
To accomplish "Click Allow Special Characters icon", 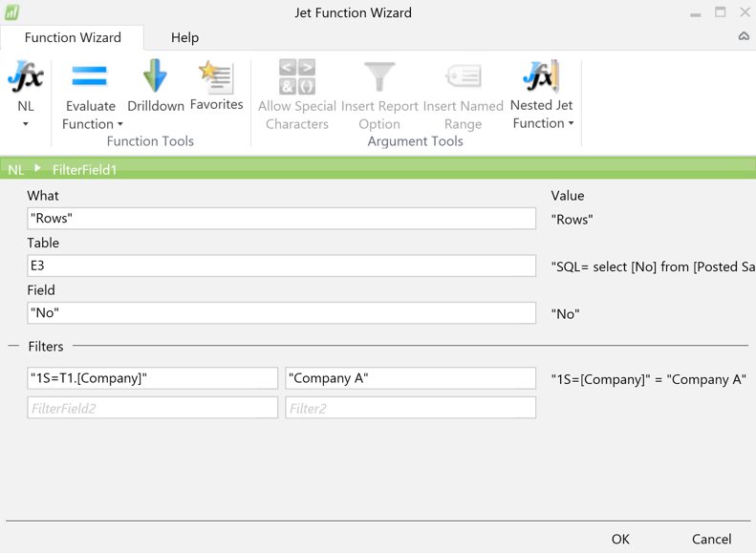I will (x=297, y=76).
